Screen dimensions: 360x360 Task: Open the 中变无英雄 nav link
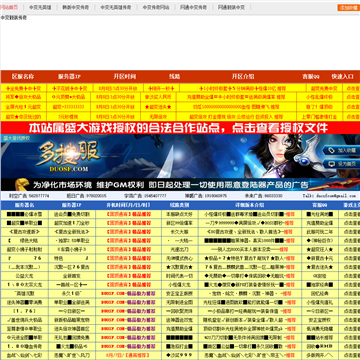[40, 7]
